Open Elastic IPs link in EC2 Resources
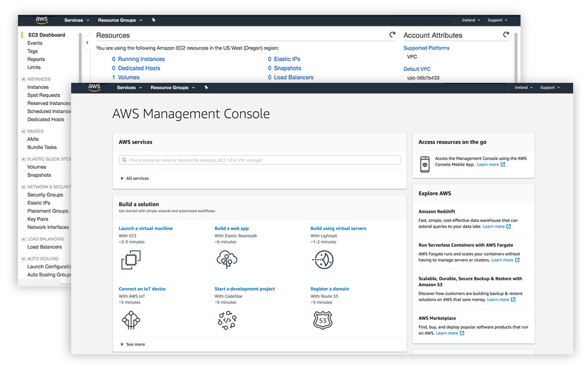The width and height of the screenshot is (588, 371). (x=287, y=59)
